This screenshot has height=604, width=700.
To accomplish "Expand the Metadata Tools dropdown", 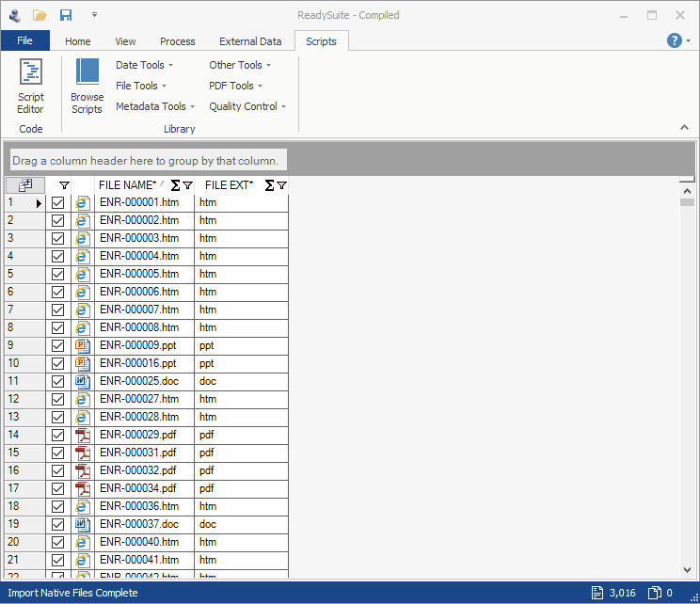I will click(155, 106).
